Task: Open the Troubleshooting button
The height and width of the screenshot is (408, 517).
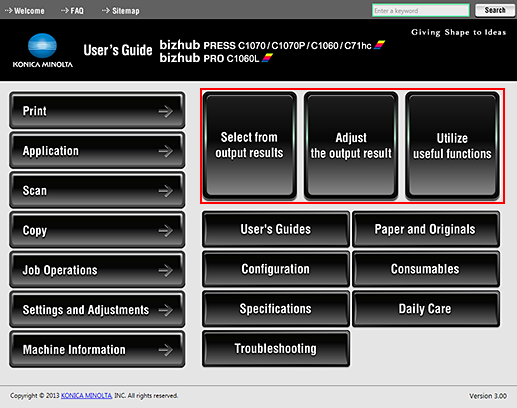Action: coord(276,348)
